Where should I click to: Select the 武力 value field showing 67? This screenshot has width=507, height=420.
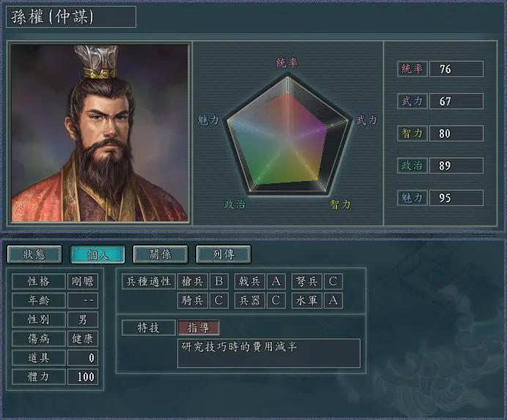tap(456, 101)
